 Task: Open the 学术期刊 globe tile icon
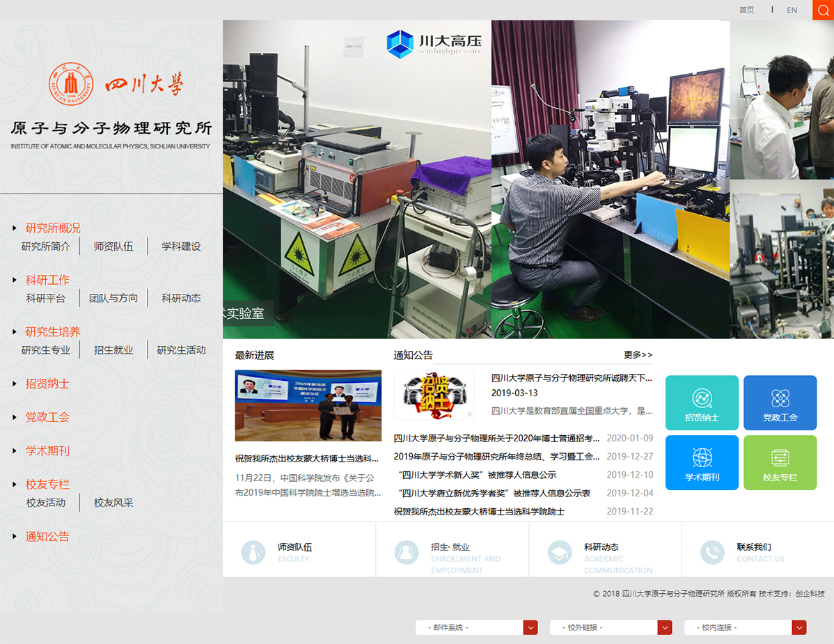point(702,458)
